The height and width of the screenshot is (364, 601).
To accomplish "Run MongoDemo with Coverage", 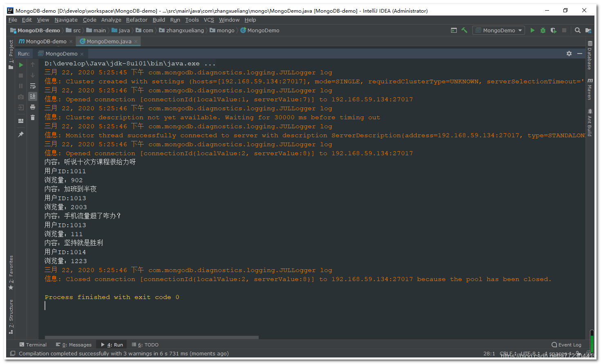I will pyautogui.click(x=554, y=30).
